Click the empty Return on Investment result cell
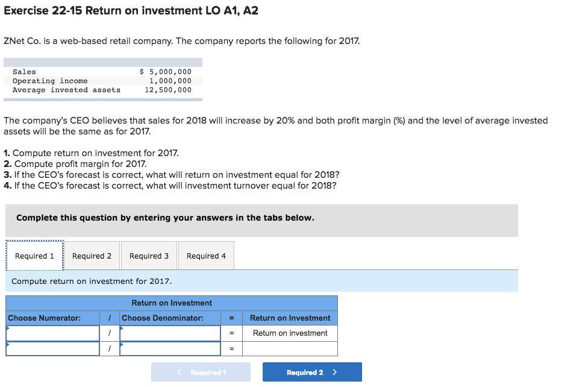The image size is (588, 387). [x=290, y=348]
